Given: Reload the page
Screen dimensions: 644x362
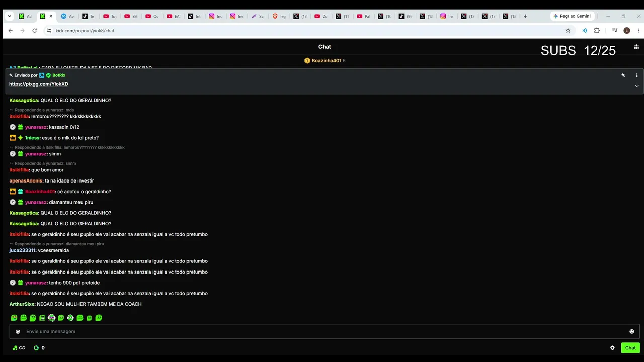Looking at the screenshot, I should 35,31.
